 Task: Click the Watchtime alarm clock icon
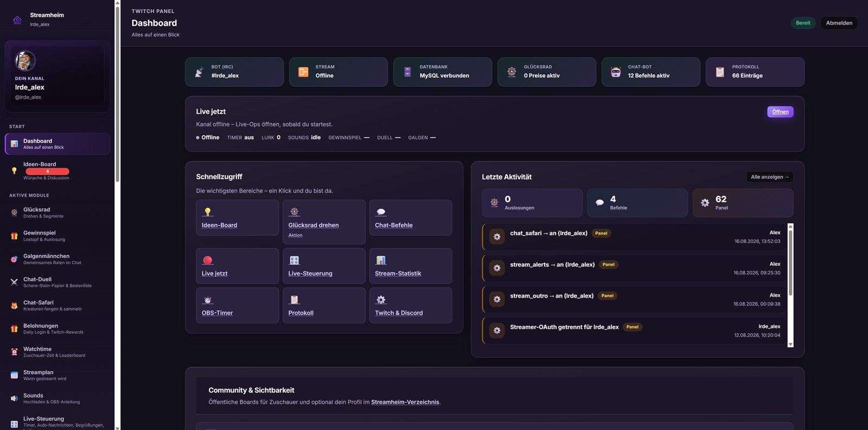click(14, 352)
